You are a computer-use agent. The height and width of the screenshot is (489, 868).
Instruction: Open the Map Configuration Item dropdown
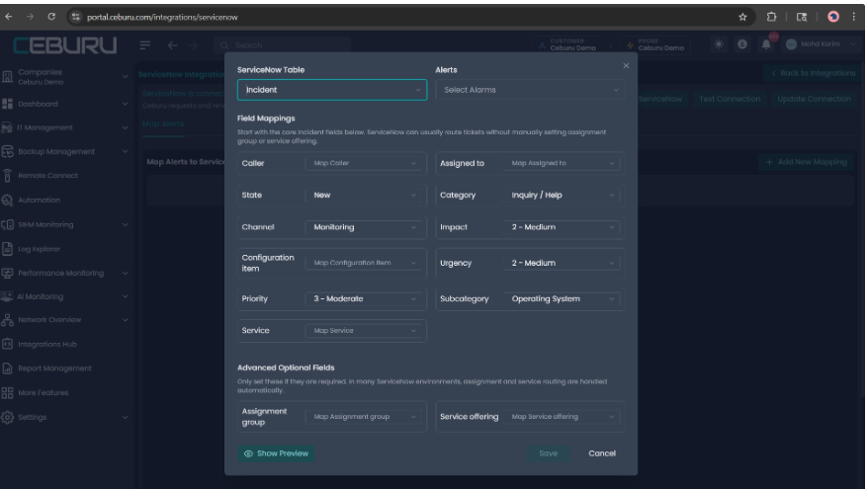click(x=365, y=263)
